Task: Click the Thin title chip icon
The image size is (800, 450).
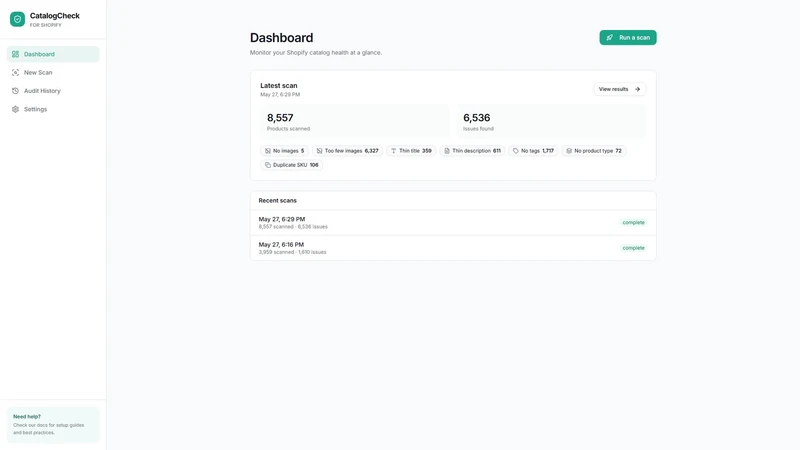Action: pos(393,151)
